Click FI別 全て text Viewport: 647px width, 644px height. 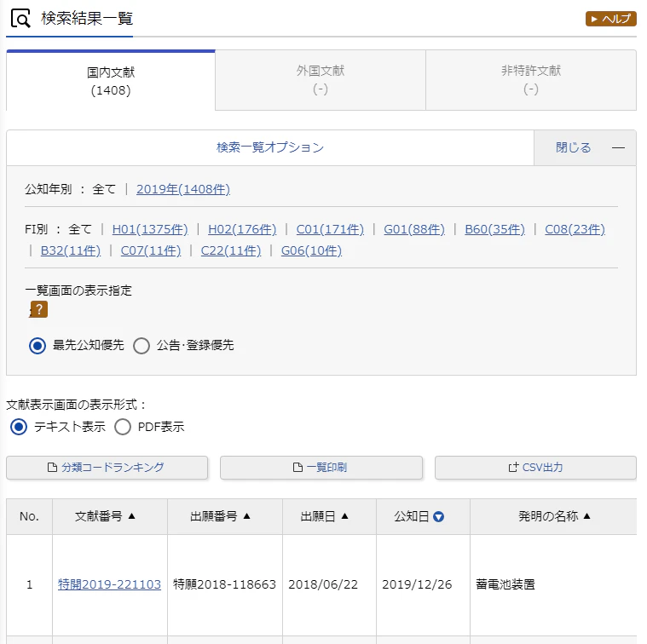pos(80,229)
